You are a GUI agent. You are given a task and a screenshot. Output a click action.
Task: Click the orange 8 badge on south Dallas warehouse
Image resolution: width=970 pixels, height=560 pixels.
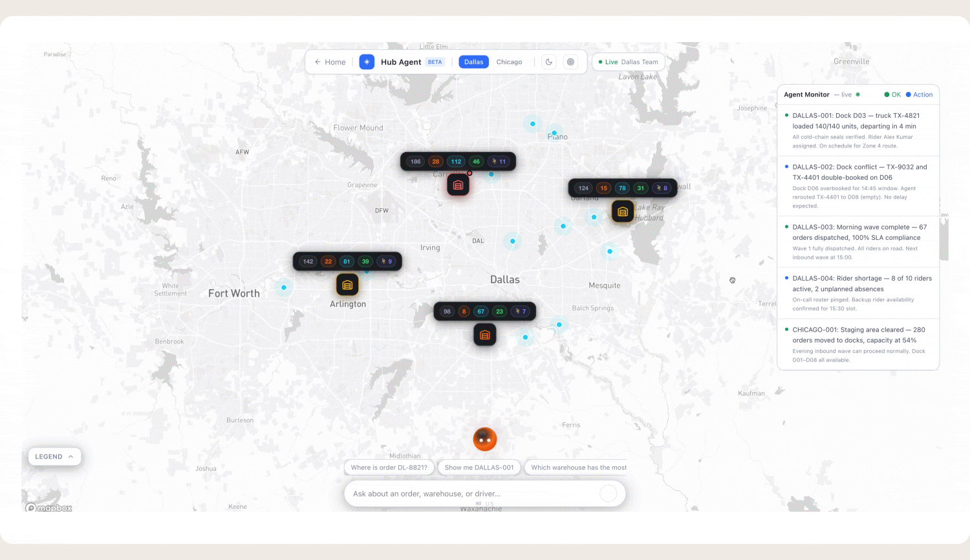pos(464,311)
